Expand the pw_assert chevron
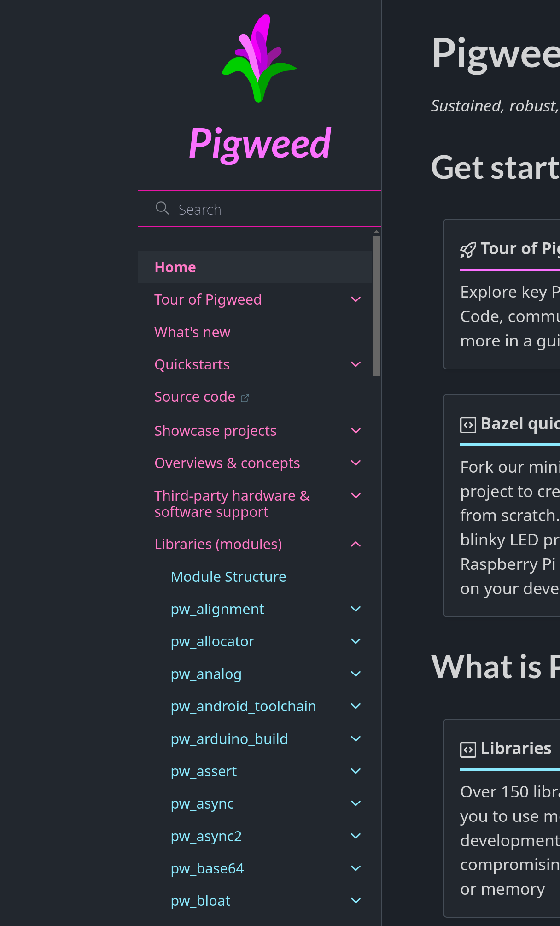This screenshot has height=926, width=560. click(x=356, y=771)
